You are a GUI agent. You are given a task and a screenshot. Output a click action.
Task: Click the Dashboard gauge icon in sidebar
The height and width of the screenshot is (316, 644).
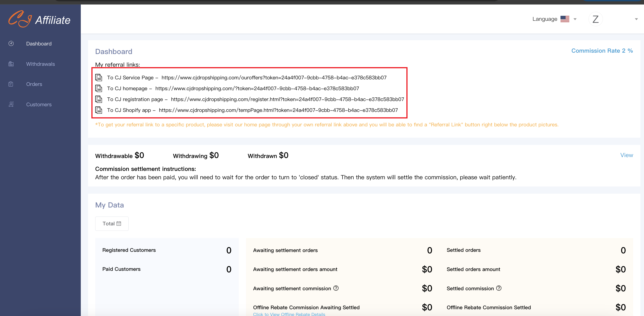[11, 44]
